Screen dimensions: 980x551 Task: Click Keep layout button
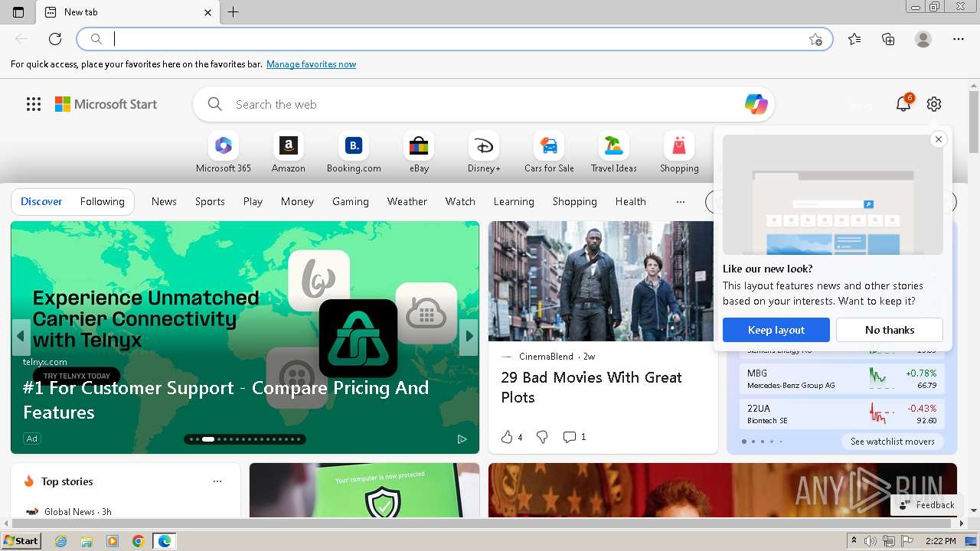pyautogui.click(x=776, y=330)
